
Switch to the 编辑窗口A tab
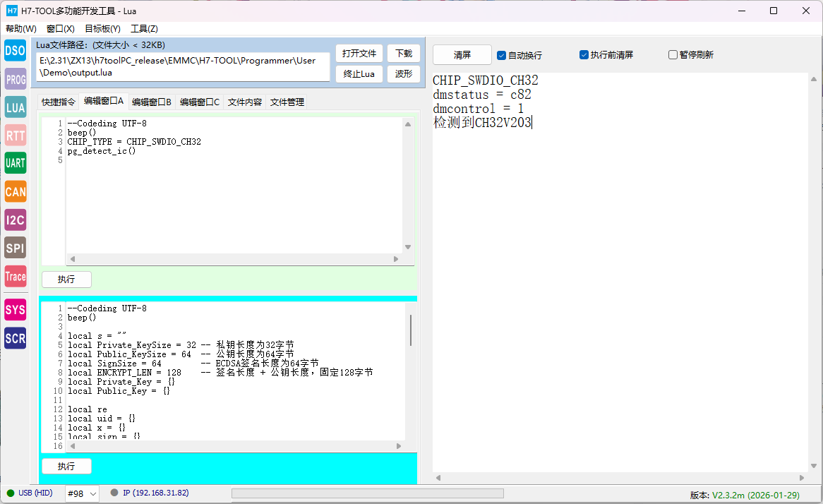pos(104,101)
